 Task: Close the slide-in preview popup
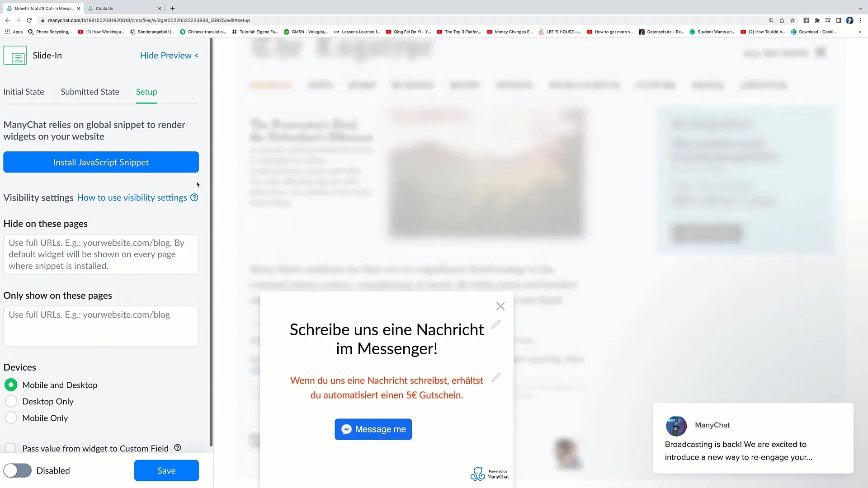point(500,306)
